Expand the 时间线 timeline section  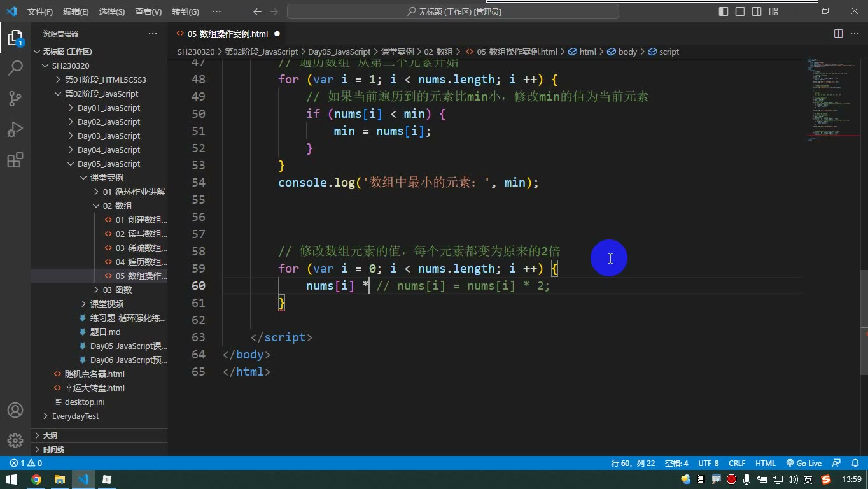(x=99, y=450)
